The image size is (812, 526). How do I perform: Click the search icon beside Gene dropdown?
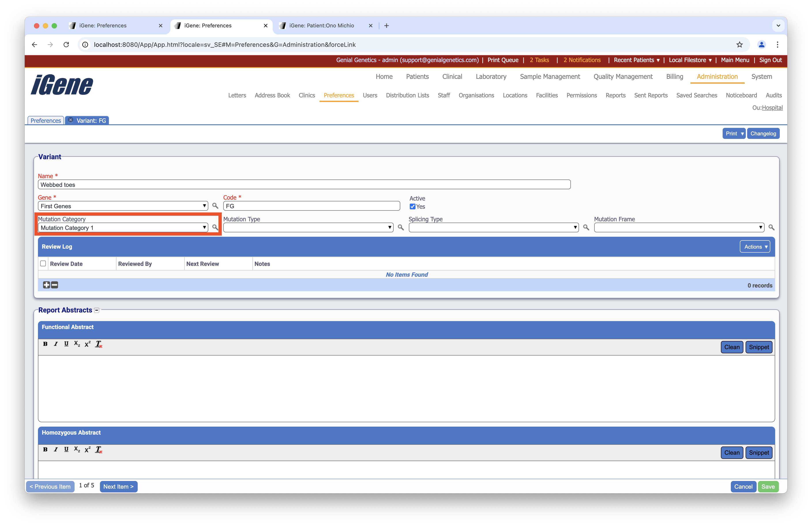pos(215,206)
